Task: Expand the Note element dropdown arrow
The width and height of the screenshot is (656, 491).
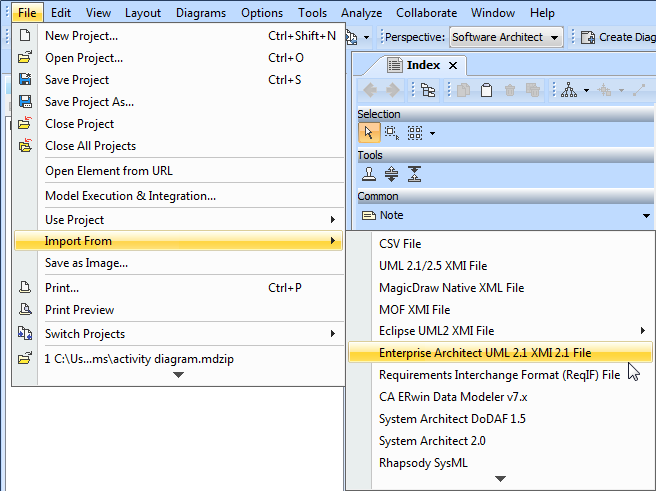Action: (x=646, y=216)
